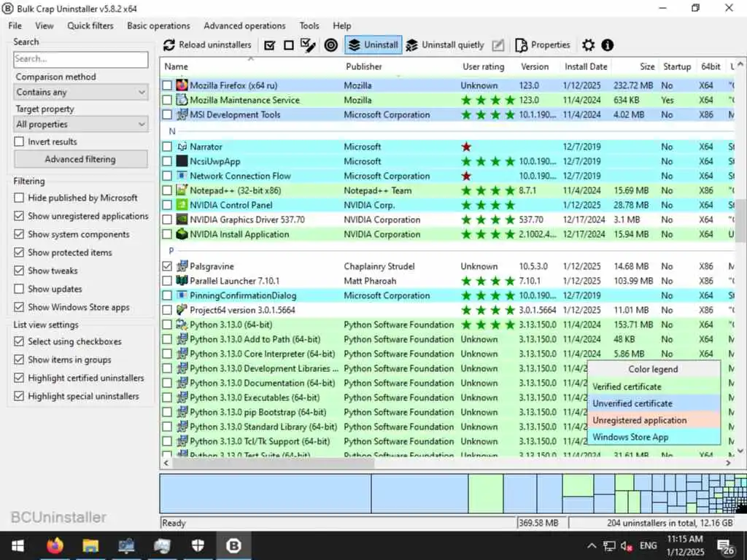747x560 pixels.
Task: Open the View menu
Action: [x=44, y=26]
